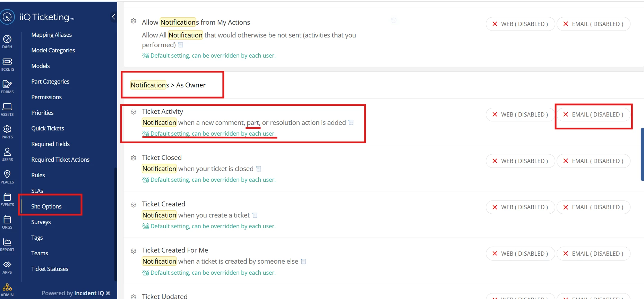Go to Permissions settings
The width and height of the screenshot is (644, 299).
coord(46,97)
